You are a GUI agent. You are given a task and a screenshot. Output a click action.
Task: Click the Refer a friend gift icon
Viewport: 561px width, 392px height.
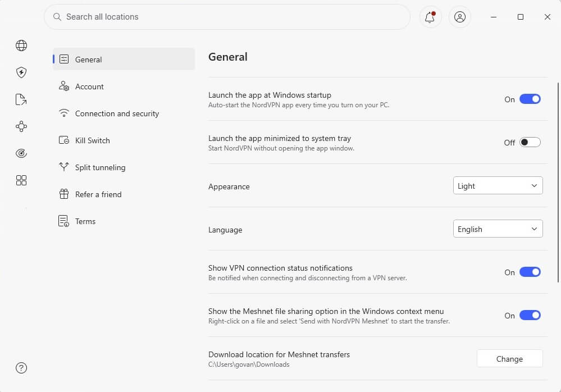tap(63, 194)
